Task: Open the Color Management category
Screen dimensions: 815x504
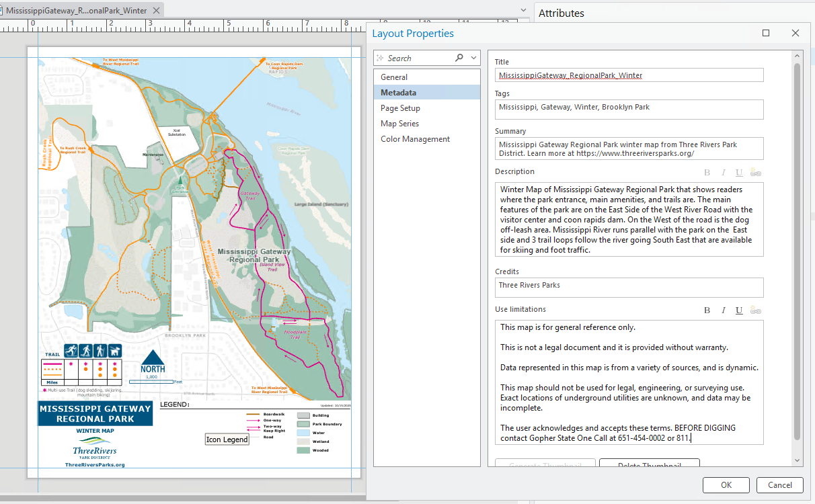Action: click(427, 139)
